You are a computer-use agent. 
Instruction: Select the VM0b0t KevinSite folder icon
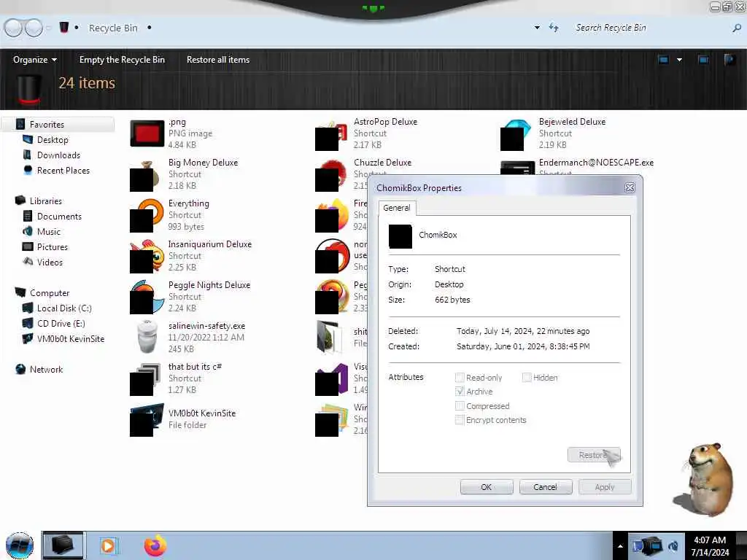click(147, 420)
